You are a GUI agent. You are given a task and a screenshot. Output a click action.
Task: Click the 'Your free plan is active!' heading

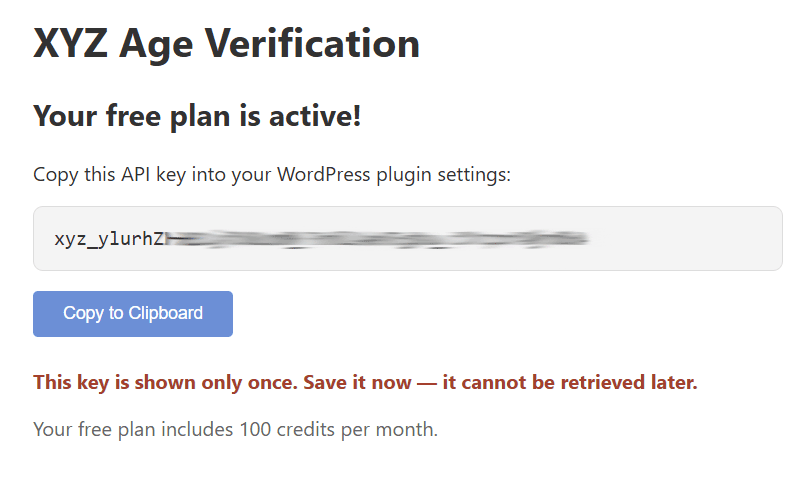click(197, 116)
